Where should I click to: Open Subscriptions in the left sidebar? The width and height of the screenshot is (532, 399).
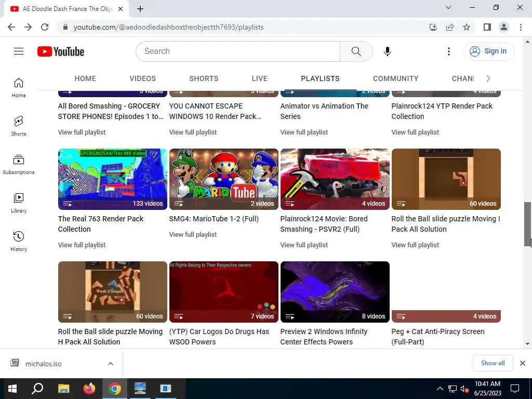(19, 165)
